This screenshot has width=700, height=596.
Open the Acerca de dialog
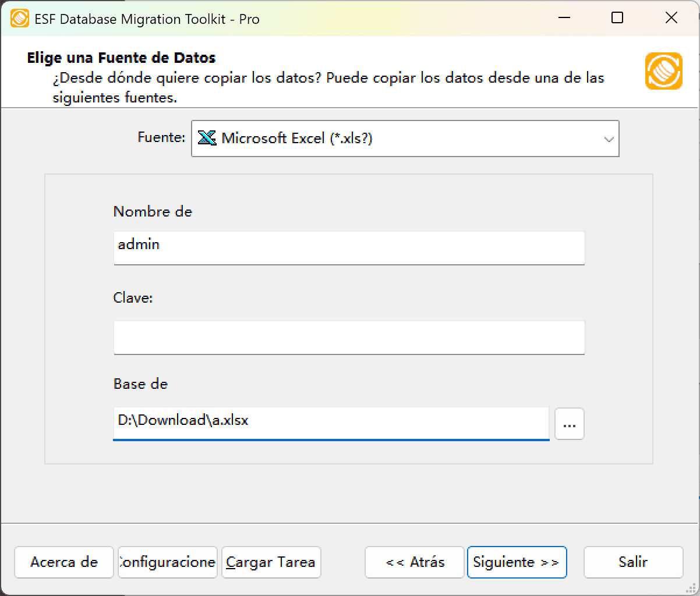click(x=63, y=562)
